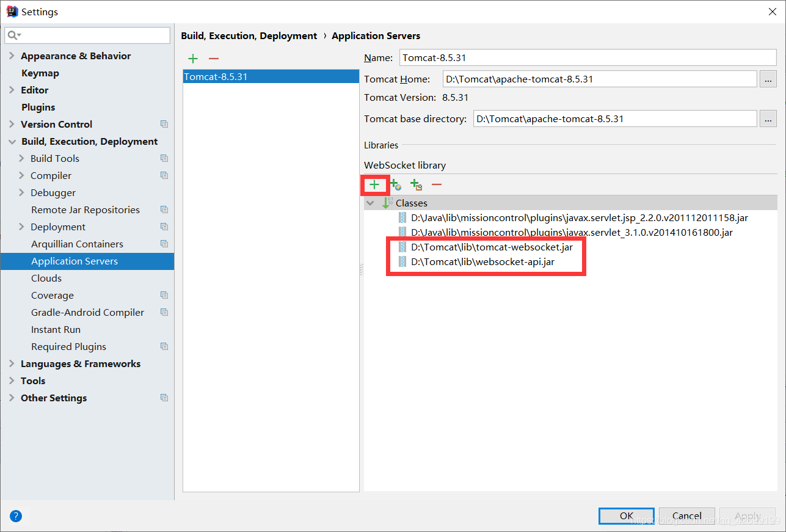Browse for Tomcat base directory

tap(768, 118)
